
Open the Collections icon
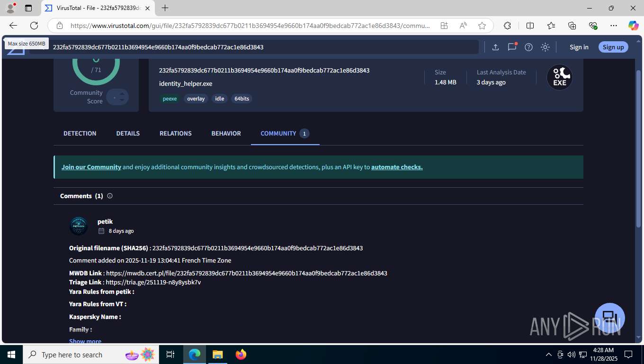pyautogui.click(x=572, y=26)
